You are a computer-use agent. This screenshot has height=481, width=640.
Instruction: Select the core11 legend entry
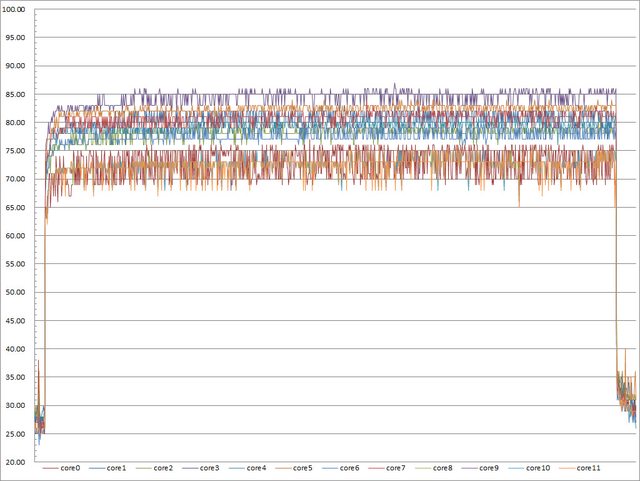pyautogui.click(x=589, y=468)
